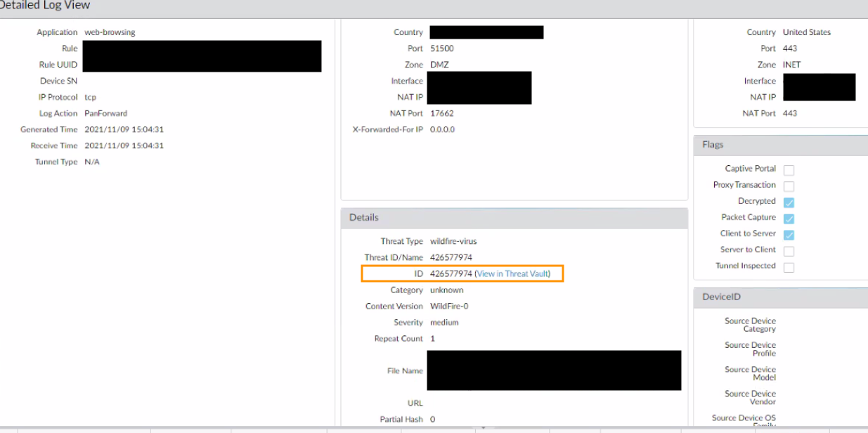This screenshot has width=868, height=433.
Task: Toggle the Captive Portal checkbox
Action: [789, 170]
